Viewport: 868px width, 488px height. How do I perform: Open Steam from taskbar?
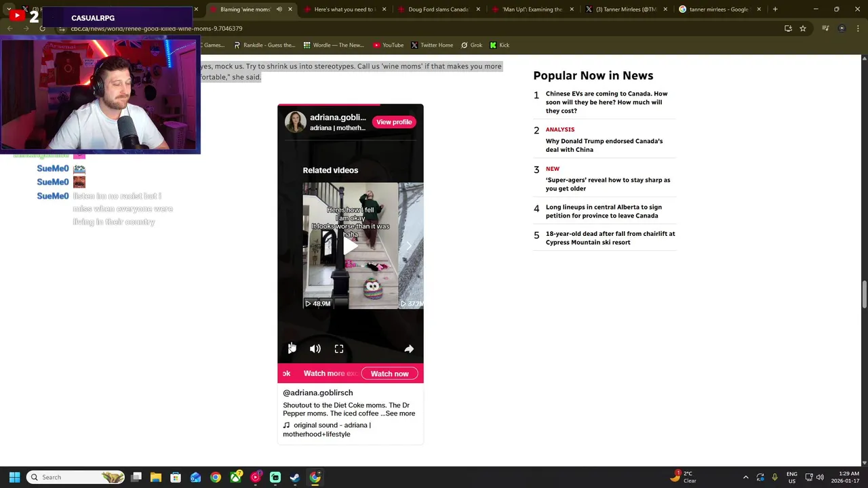point(295,477)
